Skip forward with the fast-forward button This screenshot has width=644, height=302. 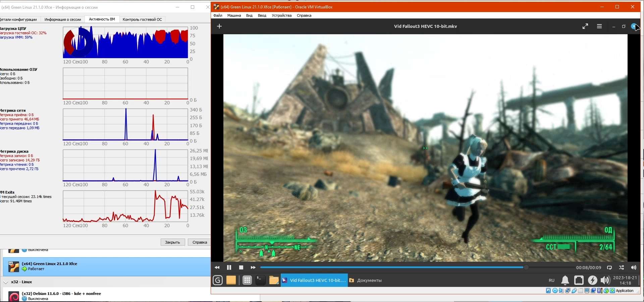[x=253, y=267]
